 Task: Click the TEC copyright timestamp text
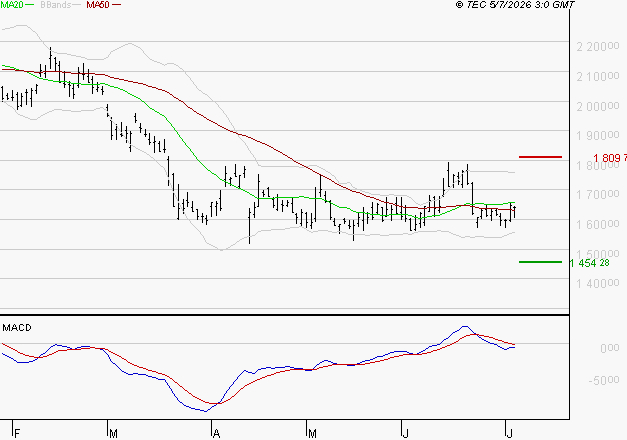point(515,5)
